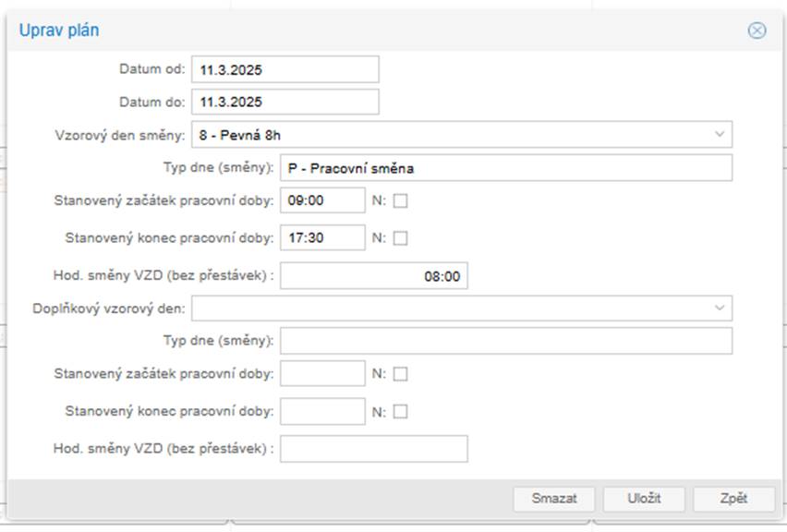The width and height of the screenshot is (787, 532).
Task: Click the field showing P - Pracovní směna
Action: [x=506, y=168]
